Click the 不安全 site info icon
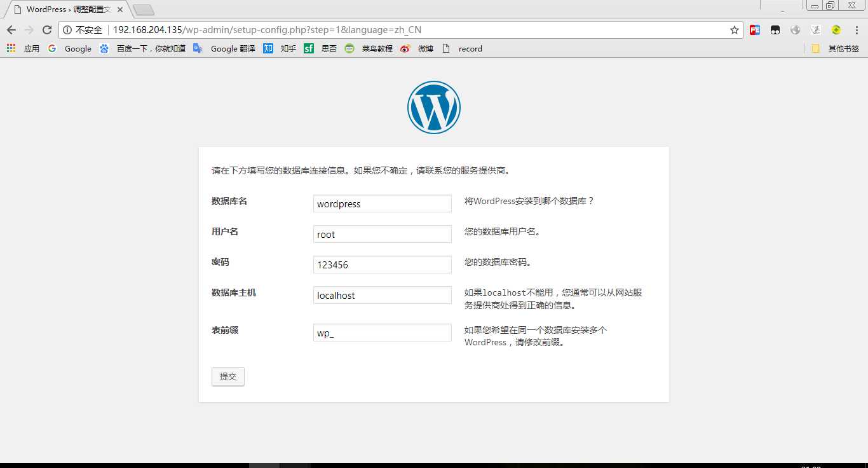This screenshot has height=468, width=868. coord(67,30)
